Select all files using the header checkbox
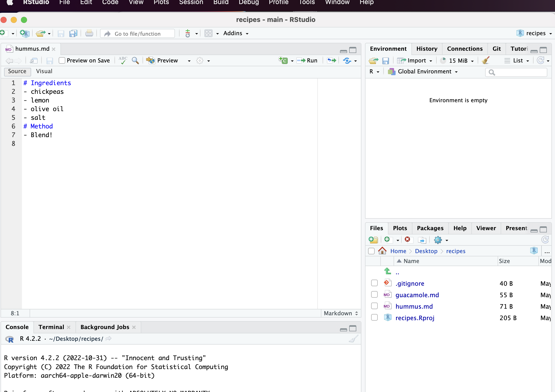This screenshot has height=392, width=555. pos(371,251)
